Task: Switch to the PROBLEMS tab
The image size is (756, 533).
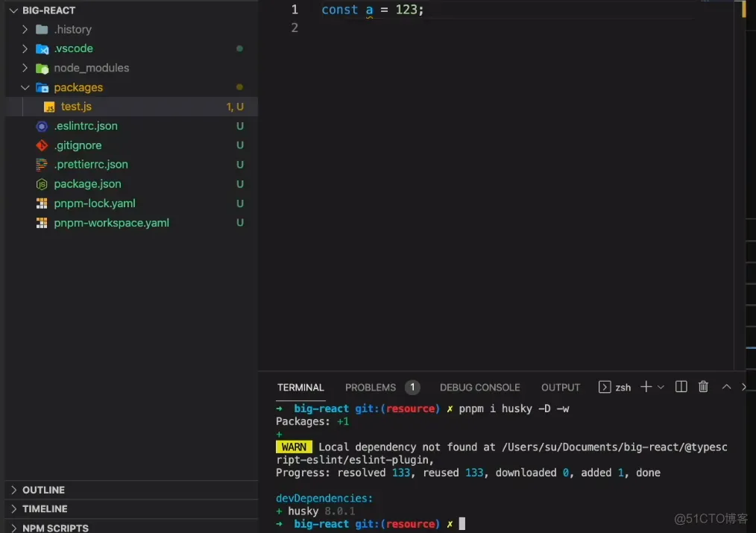Action: (x=371, y=388)
